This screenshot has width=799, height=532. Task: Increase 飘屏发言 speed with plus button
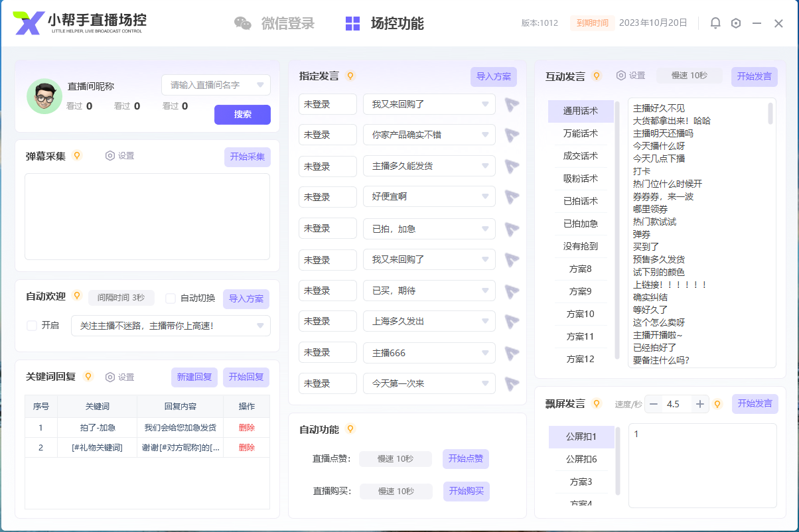[x=699, y=404]
